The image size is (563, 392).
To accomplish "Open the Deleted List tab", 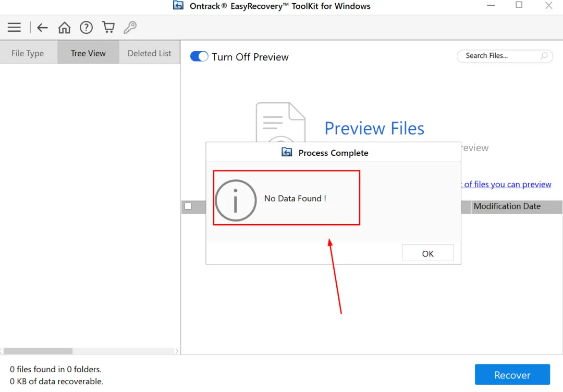I will pos(150,53).
